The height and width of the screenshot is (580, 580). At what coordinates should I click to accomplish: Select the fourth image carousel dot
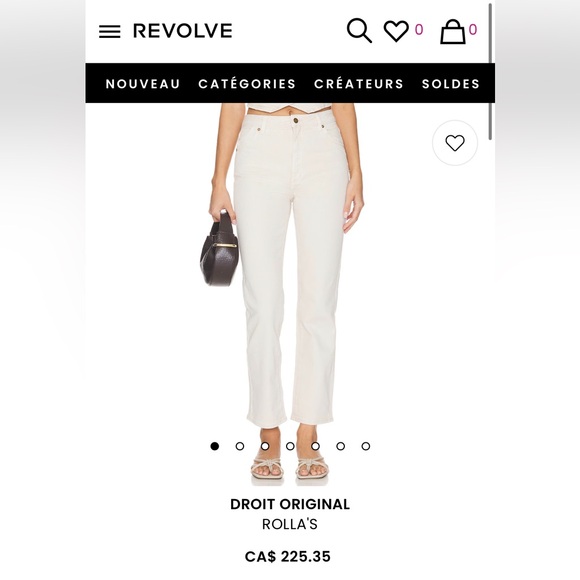click(x=290, y=446)
